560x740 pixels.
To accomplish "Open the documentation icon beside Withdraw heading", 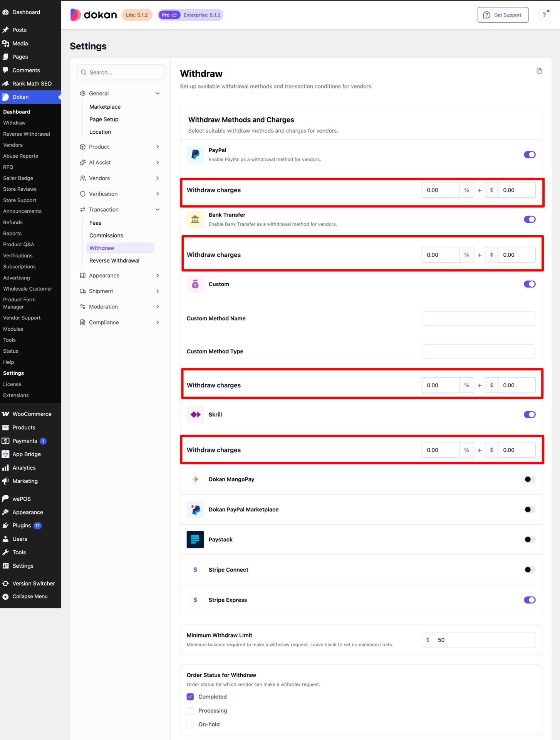I will (x=539, y=71).
